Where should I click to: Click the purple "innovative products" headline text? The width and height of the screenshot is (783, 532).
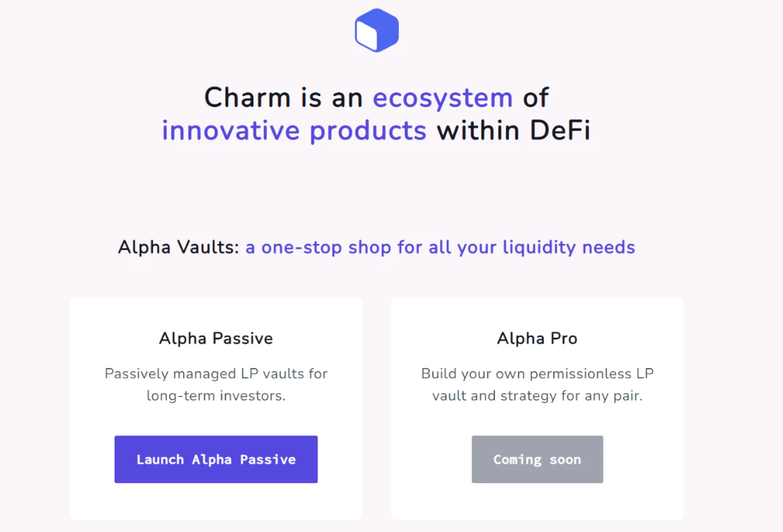(x=294, y=131)
